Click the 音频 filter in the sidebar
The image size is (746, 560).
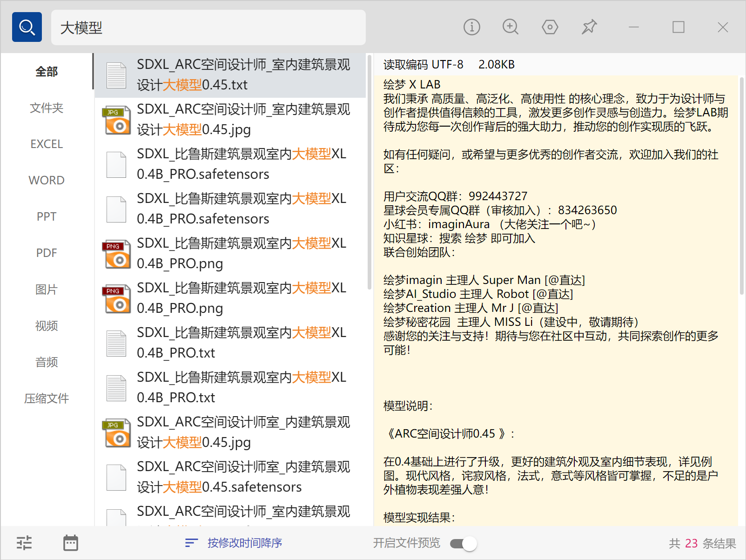pyautogui.click(x=46, y=362)
